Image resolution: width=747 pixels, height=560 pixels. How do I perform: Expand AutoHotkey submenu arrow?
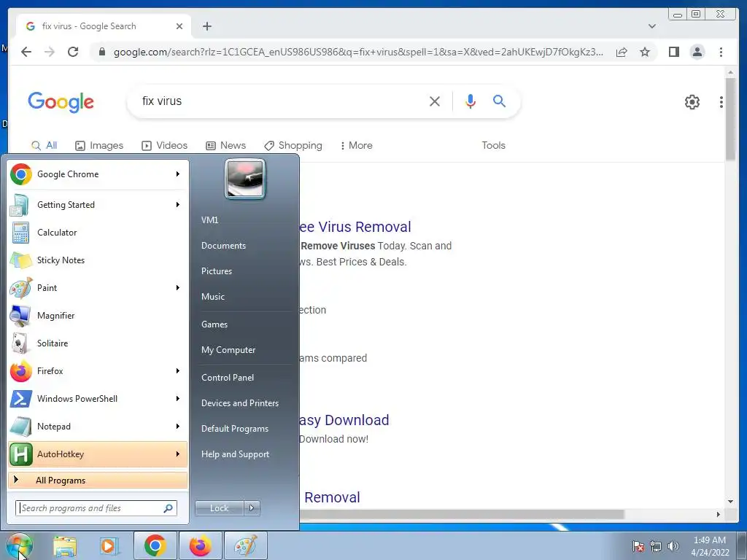click(x=178, y=454)
